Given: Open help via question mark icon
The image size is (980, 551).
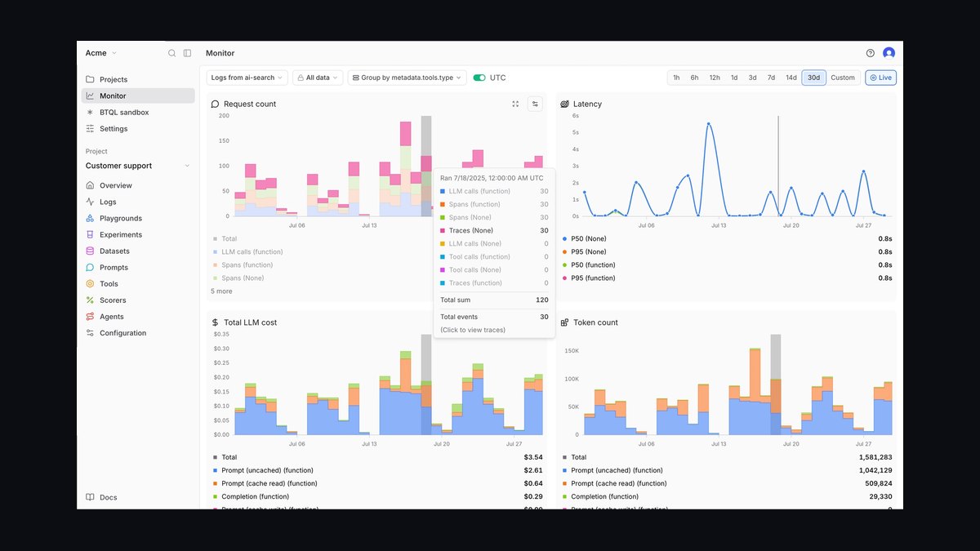Looking at the screenshot, I should pyautogui.click(x=871, y=53).
